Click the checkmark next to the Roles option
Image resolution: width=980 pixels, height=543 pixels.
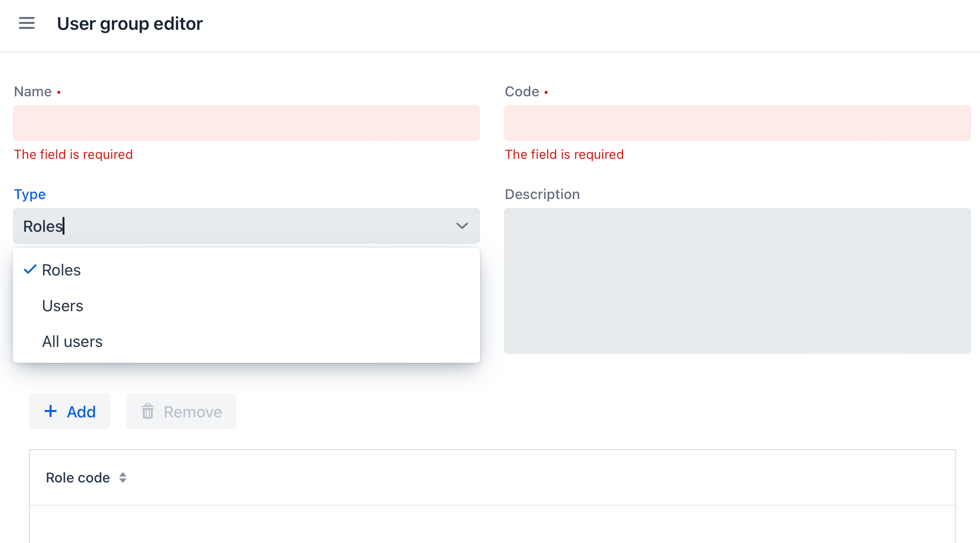coord(30,270)
